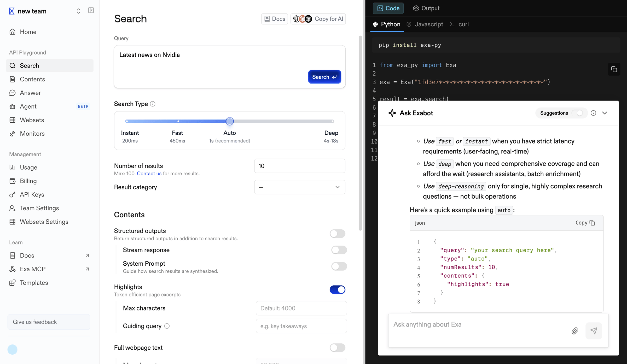
Task: Select Deep on the search type slider
Action: [x=331, y=136]
